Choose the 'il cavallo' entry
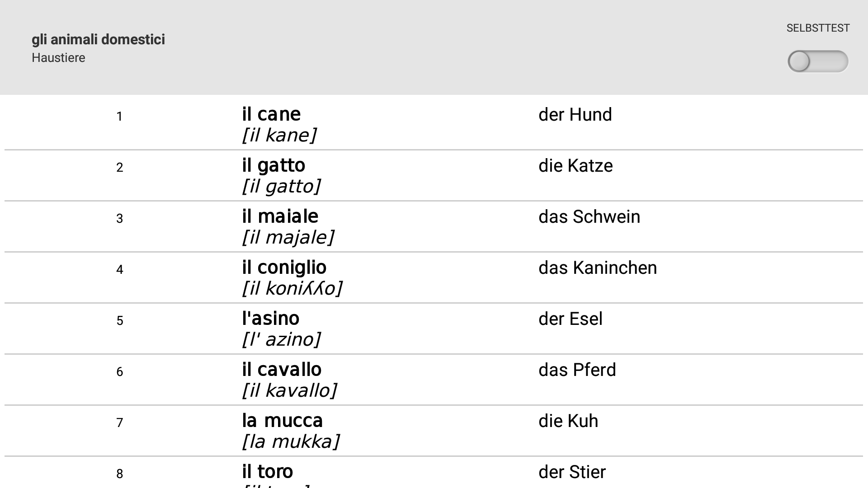This screenshot has width=868, height=488. click(x=282, y=370)
